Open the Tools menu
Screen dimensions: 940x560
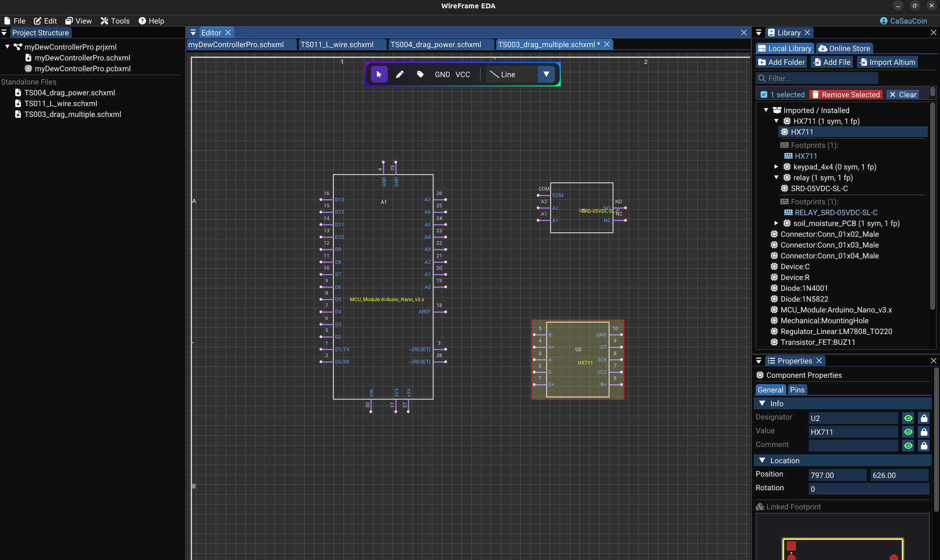point(115,21)
